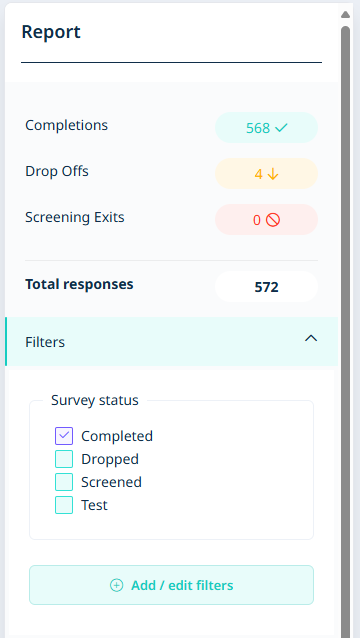Click the Total responses label
The height and width of the screenshot is (638, 360).
(x=79, y=284)
